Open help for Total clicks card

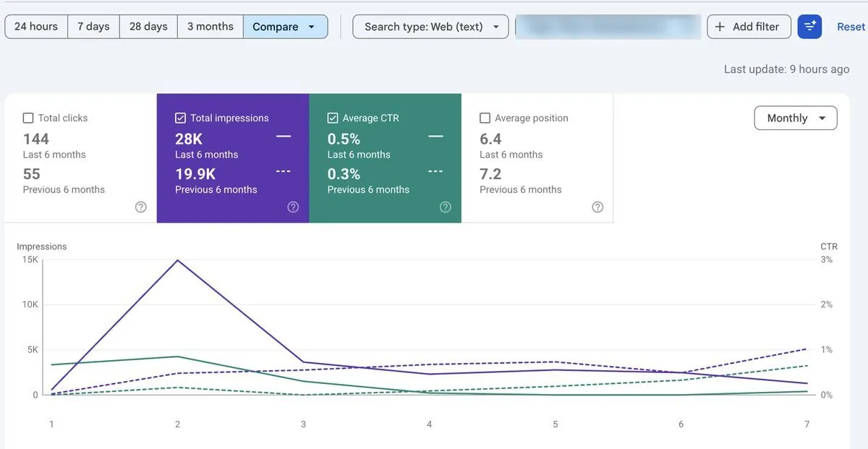tap(141, 207)
